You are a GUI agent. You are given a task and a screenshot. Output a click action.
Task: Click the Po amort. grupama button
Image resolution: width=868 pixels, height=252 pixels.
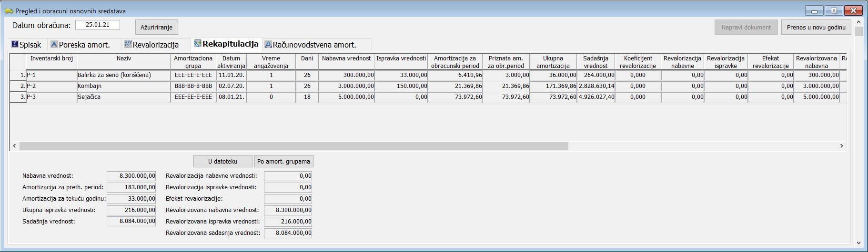pos(283,161)
